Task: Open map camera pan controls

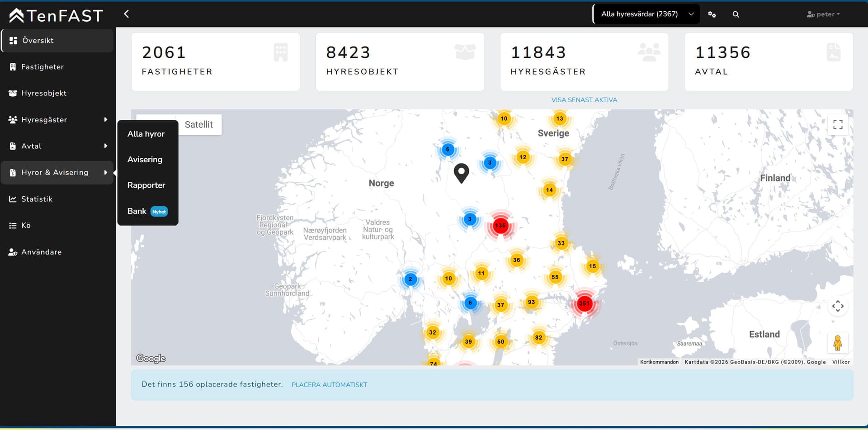Action: pos(838,306)
